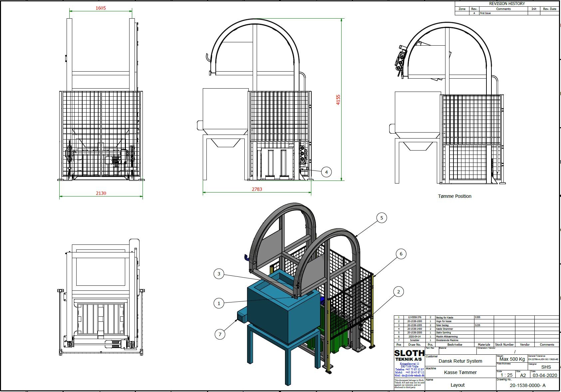Click the date '03-04-2020'
The image size is (561, 392).
pyautogui.click(x=545, y=375)
